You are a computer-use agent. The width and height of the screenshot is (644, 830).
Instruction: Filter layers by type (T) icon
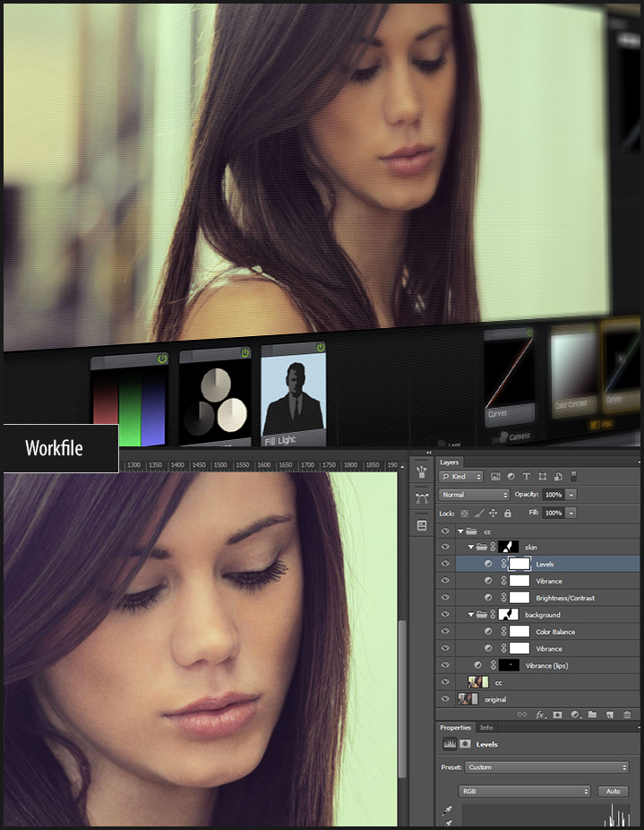527,476
